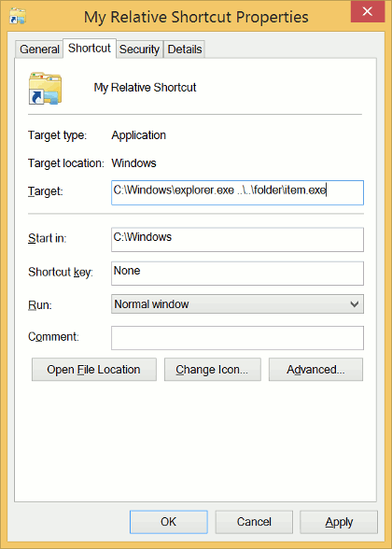392x549 pixels.
Task: Open the Normal window combo box
Action: click(237, 304)
